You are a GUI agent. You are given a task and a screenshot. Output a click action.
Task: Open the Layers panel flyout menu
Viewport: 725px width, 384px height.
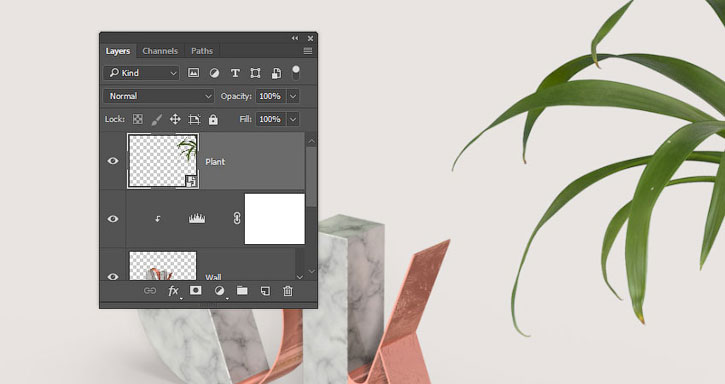point(308,51)
